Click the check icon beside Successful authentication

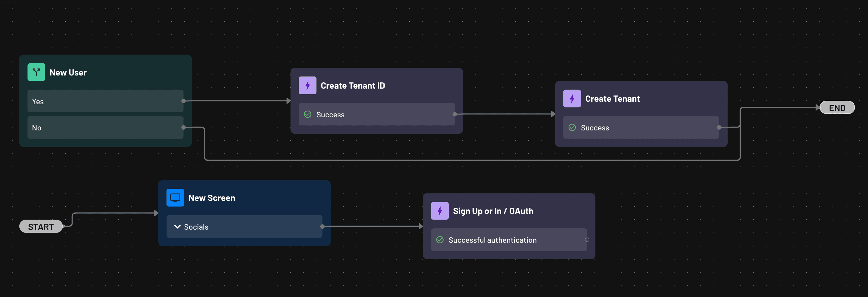pyautogui.click(x=439, y=240)
